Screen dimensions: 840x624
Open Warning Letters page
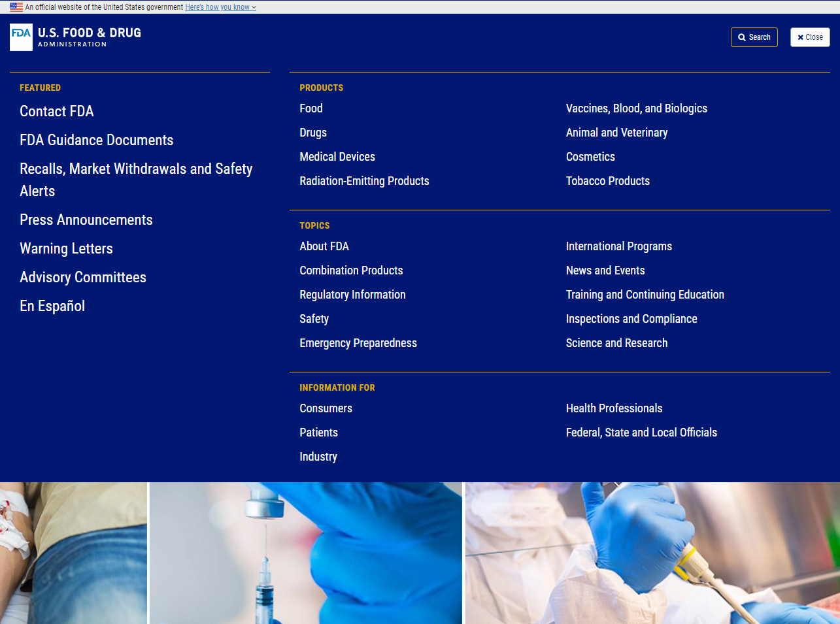coord(66,248)
